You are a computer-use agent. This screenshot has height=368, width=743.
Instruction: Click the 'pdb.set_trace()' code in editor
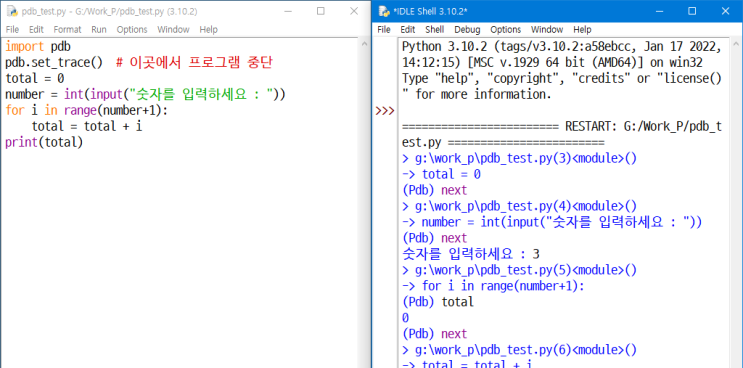pos(54,63)
